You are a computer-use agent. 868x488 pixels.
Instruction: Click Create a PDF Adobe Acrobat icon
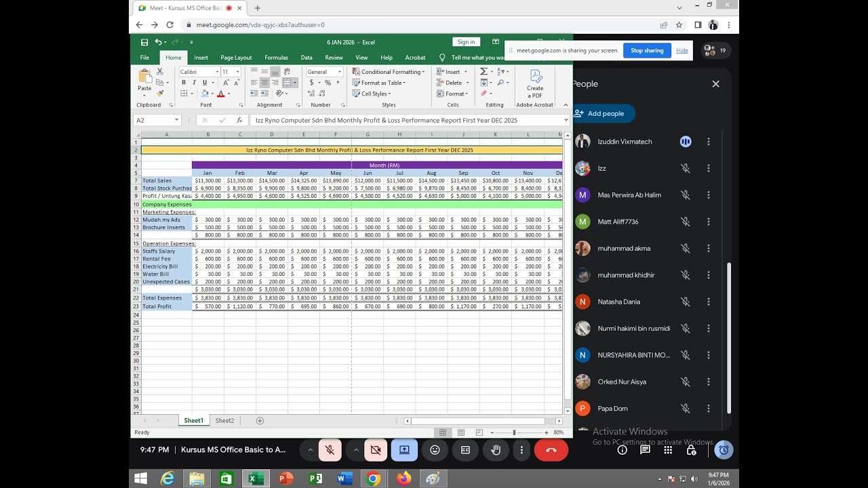(x=535, y=83)
